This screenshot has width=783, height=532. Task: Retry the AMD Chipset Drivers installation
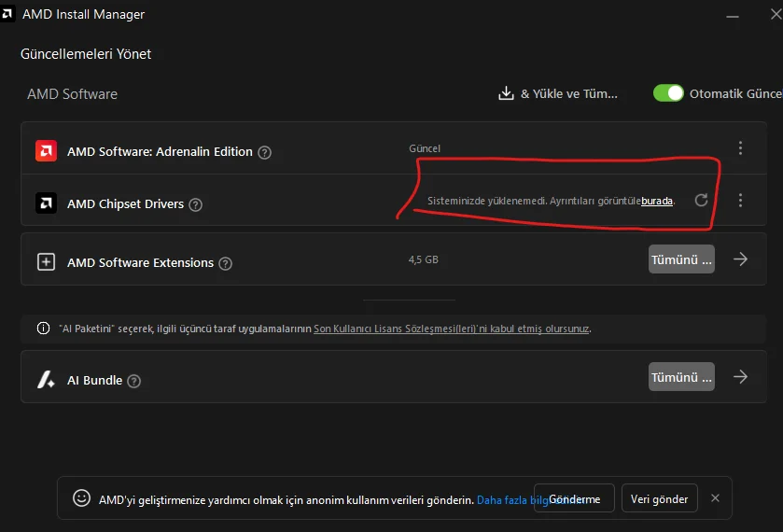[702, 201]
